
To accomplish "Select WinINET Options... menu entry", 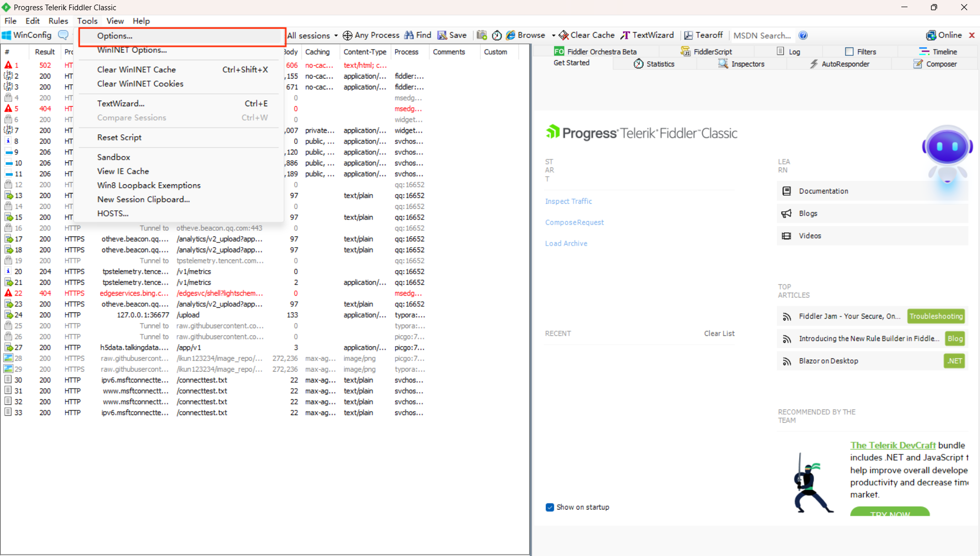I will pos(179,50).
